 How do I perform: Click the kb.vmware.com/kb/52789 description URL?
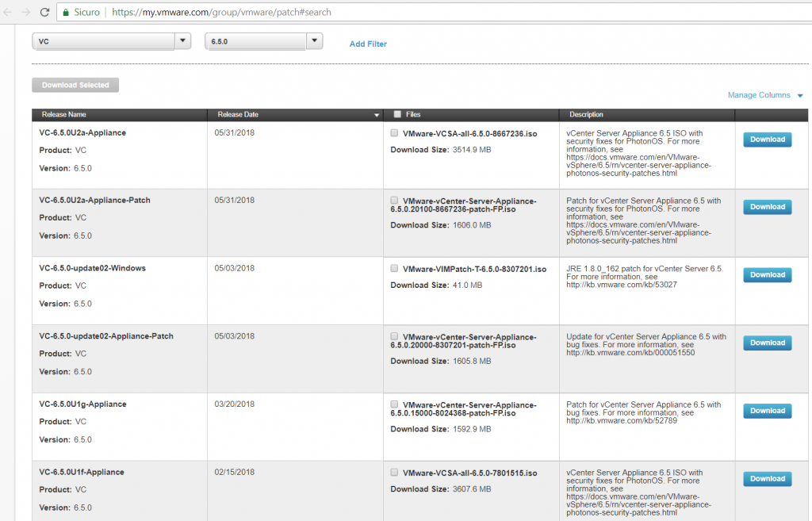pos(622,420)
